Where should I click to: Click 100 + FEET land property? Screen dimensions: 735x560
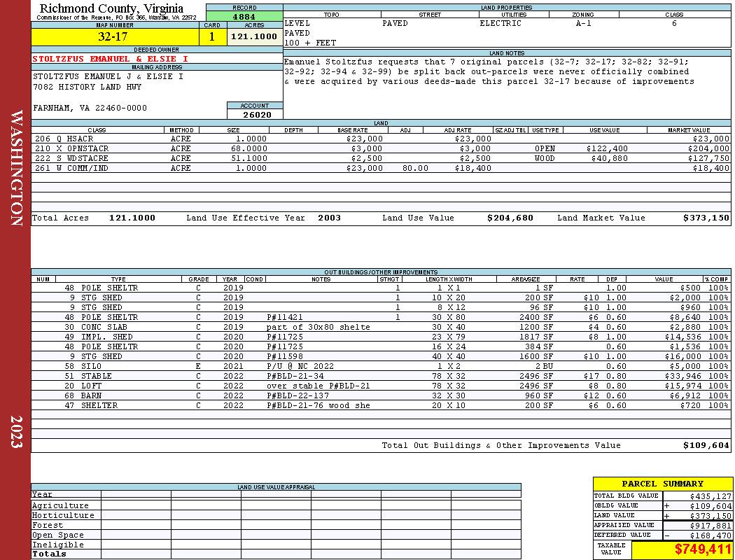point(310,43)
